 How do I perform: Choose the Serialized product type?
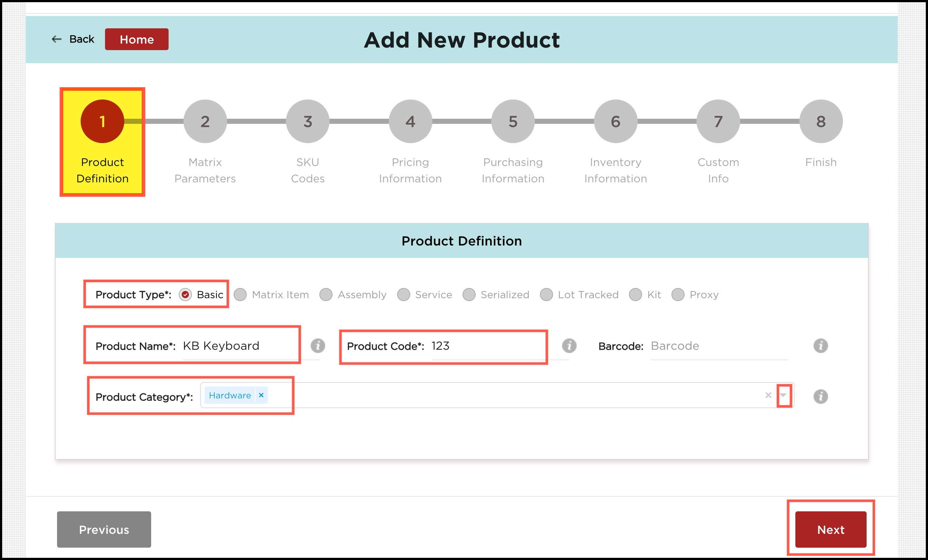[469, 295]
